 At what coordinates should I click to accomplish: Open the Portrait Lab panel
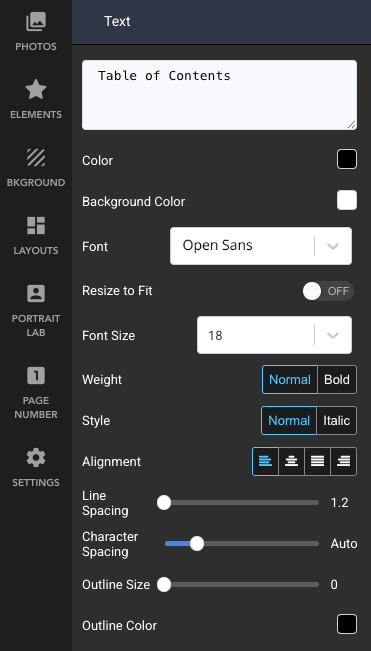(36, 311)
